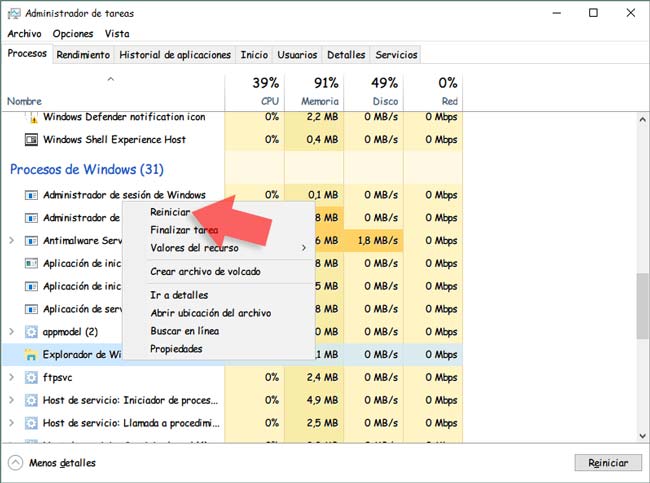Select Buscar en línea menu entry
Screen dimensions: 650x483
(x=184, y=331)
